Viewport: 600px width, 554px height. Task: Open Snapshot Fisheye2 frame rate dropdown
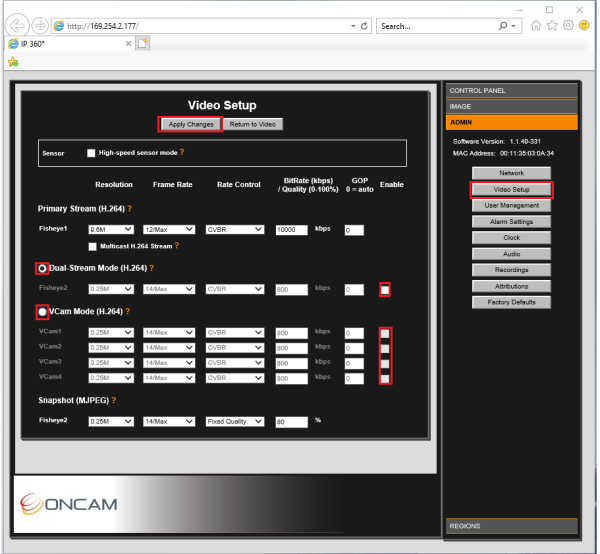pyautogui.click(x=169, y=422)
